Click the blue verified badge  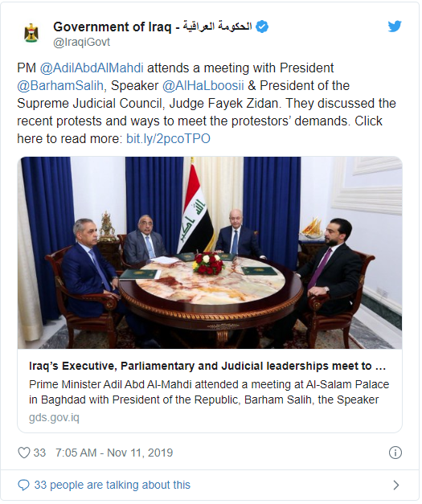[x=262, y=27]
